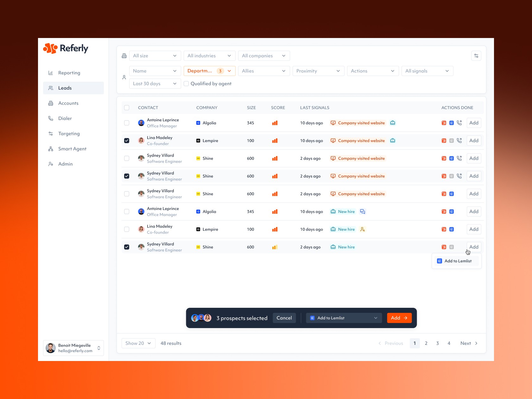Uncheck Sydney Villard's New hire row checkbox
This screenshot has width=532, height=399.
[127, 247]
